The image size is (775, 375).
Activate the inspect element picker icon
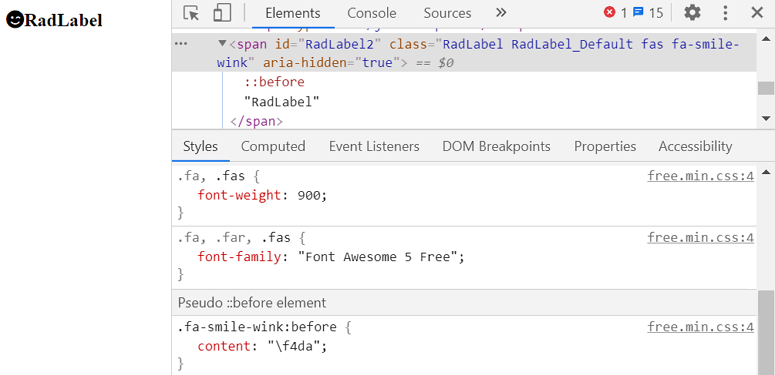pos(191,13)
